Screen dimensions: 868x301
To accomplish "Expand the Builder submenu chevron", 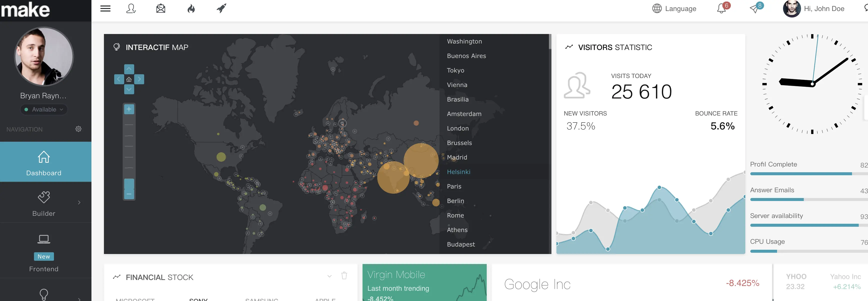I will click(x=79, y=202).
